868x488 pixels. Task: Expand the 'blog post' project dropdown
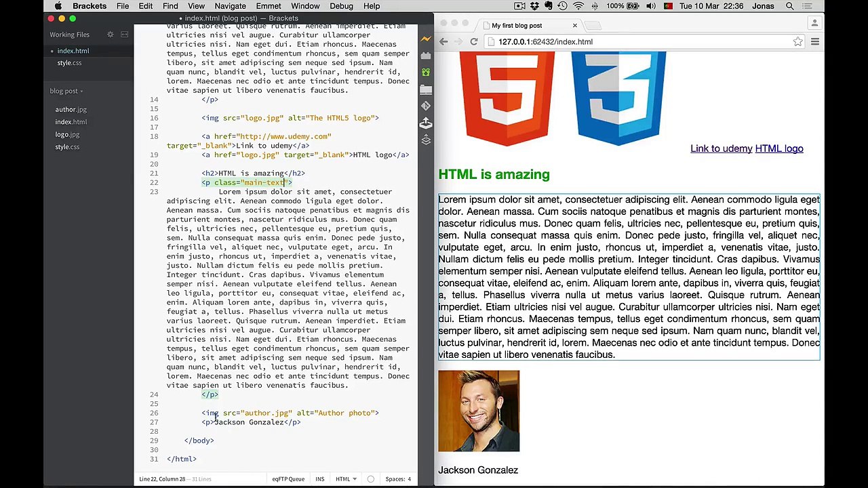click(66, 91)
